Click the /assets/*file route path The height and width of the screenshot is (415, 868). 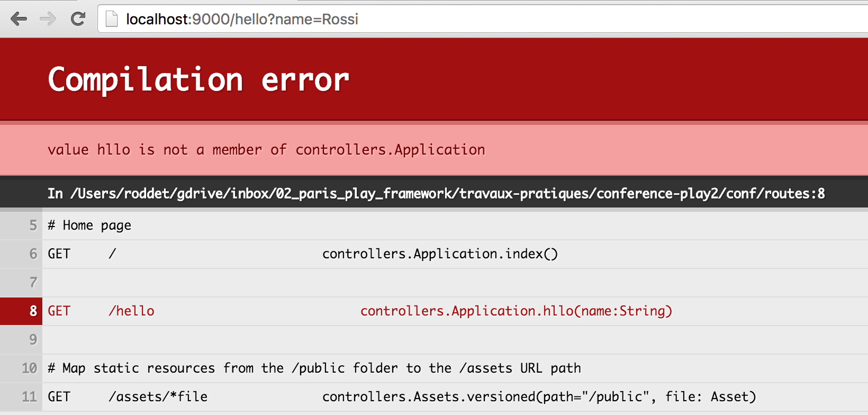158,397
